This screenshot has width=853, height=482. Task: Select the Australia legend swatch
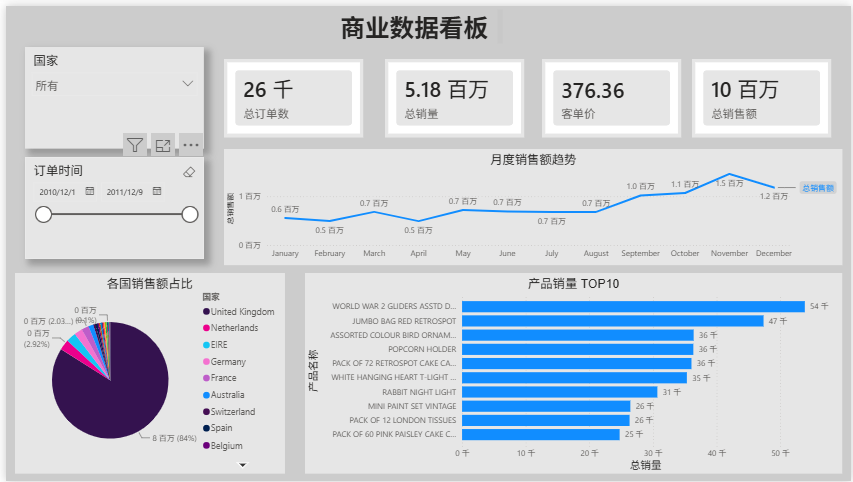pyautogui.click(x=206, y=395)
